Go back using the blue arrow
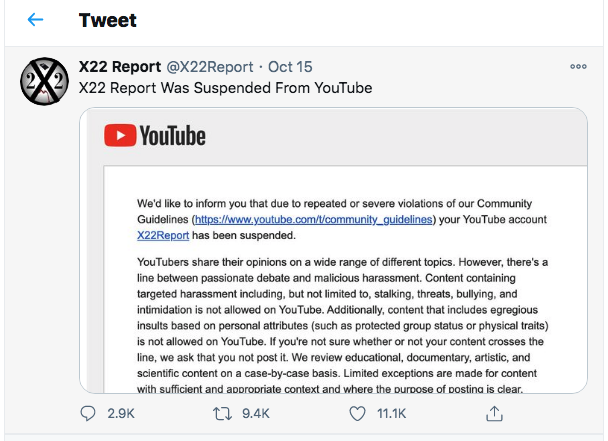608x441 pixels. 35,19
